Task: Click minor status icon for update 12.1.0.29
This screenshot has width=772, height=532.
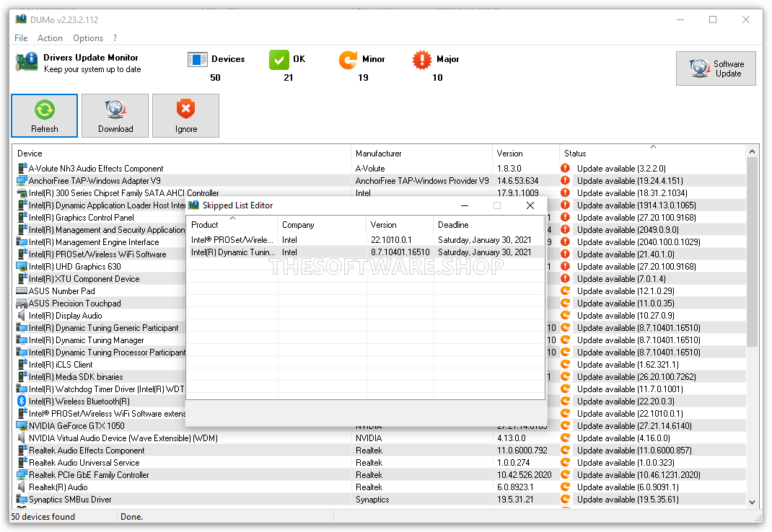Action: click(565, 291)
